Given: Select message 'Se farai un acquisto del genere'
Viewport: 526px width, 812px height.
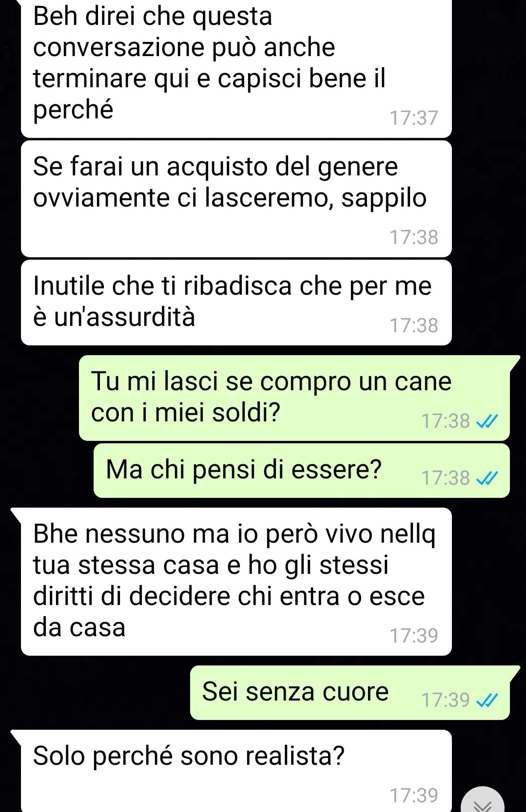Looking at the screenshot, I should click(x=236, y=199).
